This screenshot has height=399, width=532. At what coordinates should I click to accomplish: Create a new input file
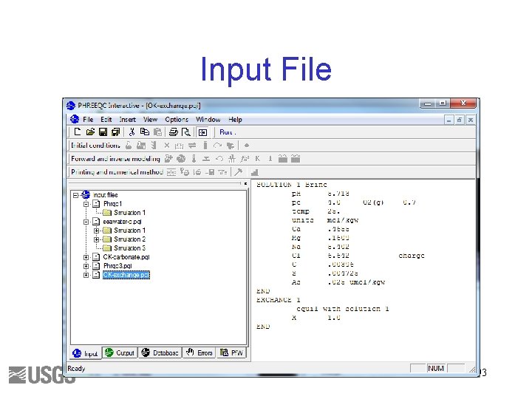click(x=78, y=132)
